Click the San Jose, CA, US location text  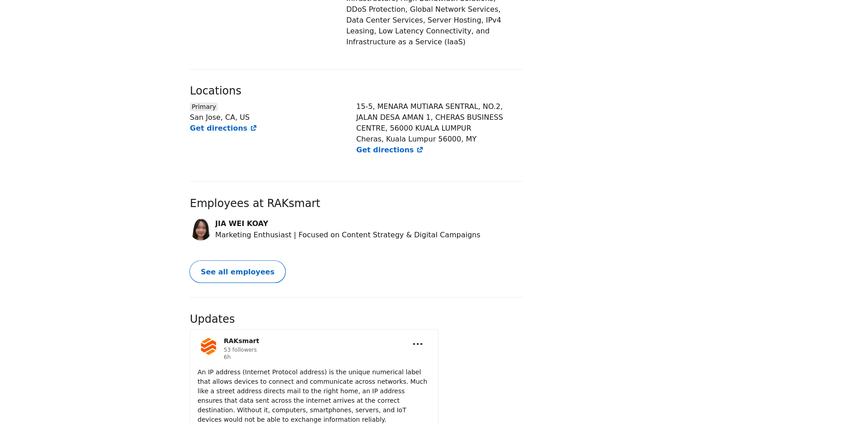pos(220,118)
